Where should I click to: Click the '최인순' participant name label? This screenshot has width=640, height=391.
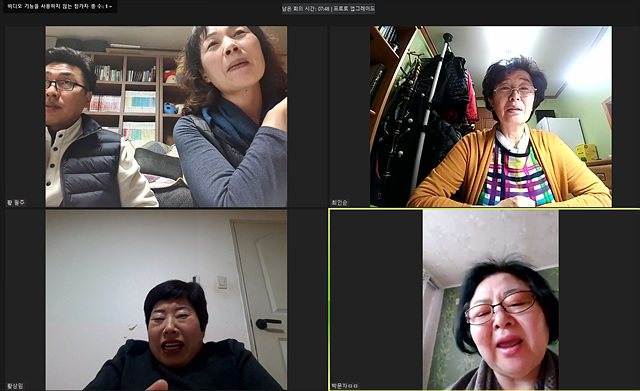pyautogui.click(x=339, y=203)
